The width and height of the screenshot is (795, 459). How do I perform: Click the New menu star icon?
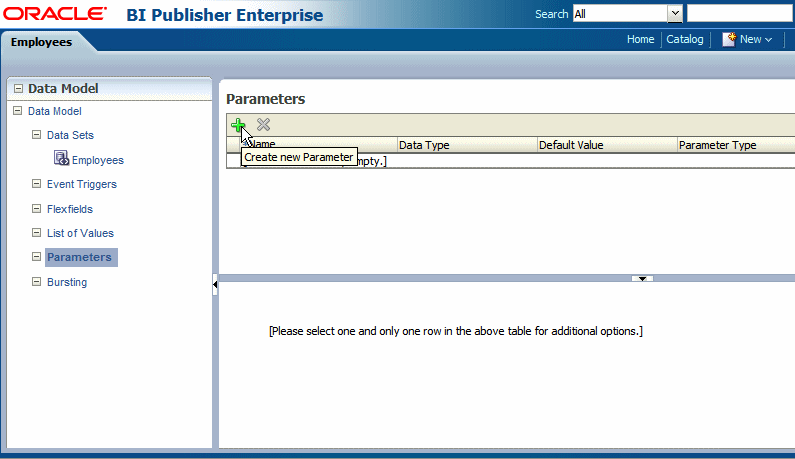click(729, 39)
